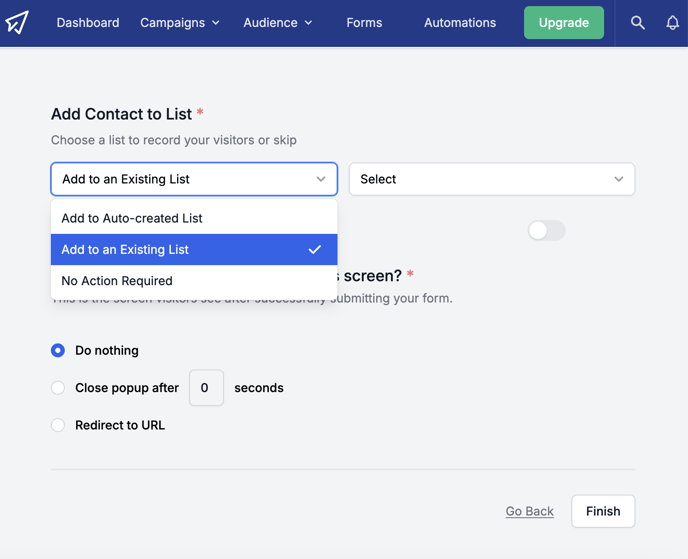Click the paper plane logo icon

(17, 22)
